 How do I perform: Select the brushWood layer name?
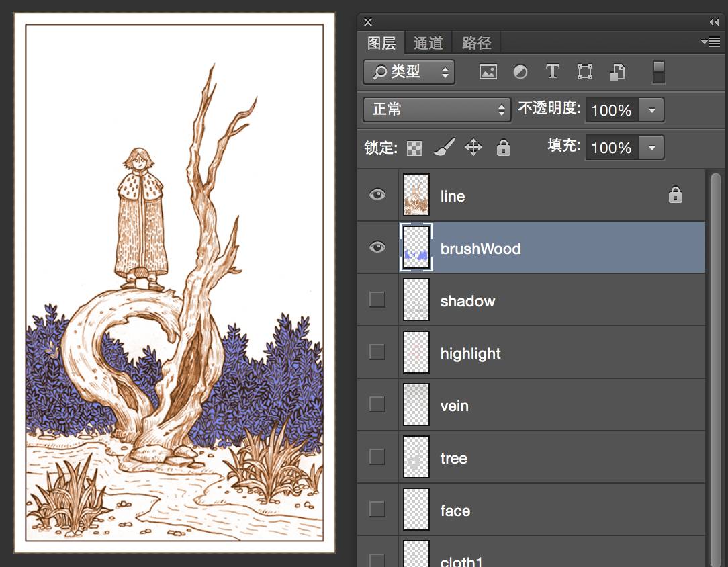point(481,249)
